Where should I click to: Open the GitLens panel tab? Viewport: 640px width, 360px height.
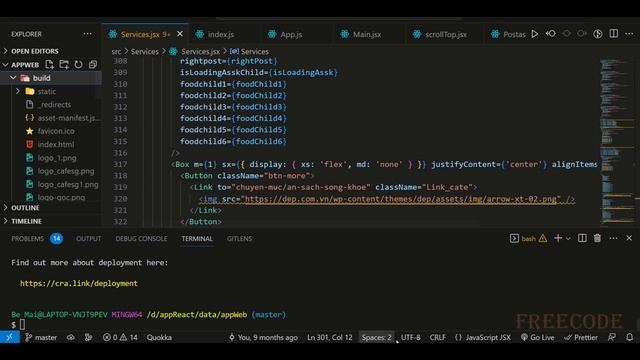point(240,238)
